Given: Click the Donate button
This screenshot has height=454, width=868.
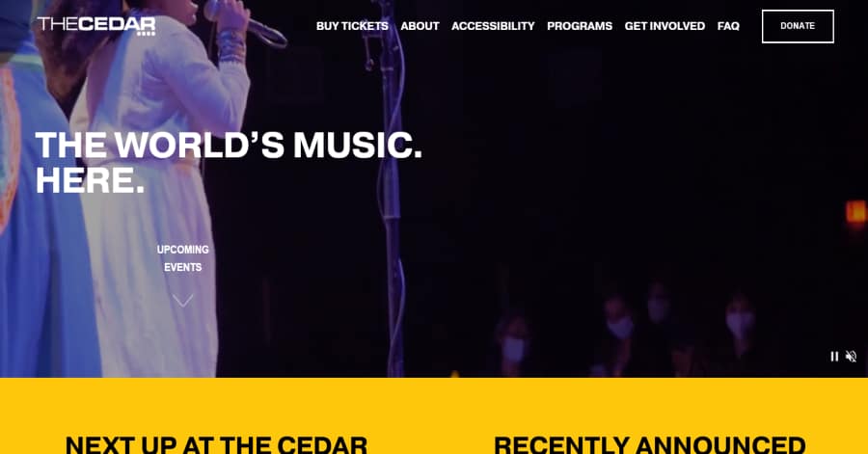Looking at the screenshot, I should tap(798, 26).
